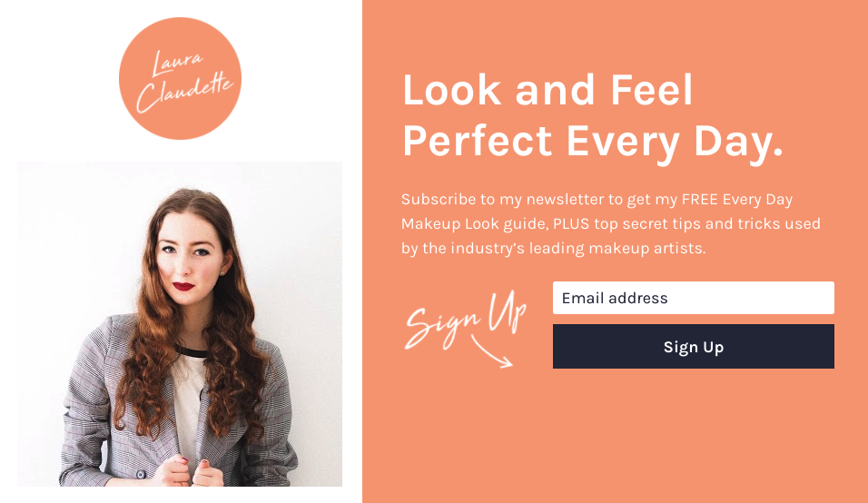The height and width of the screenshot is (503, 868).
Task: Click the word FREE in the description
Action: [700, 199]
